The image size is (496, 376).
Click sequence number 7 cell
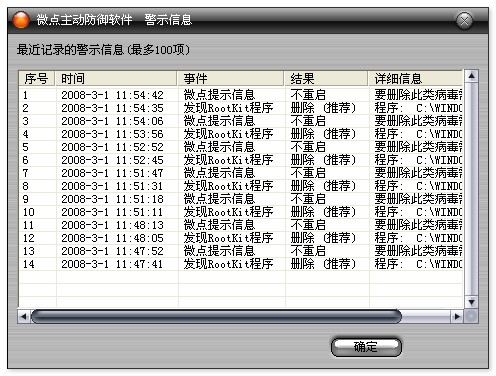[x=26, y=173]
